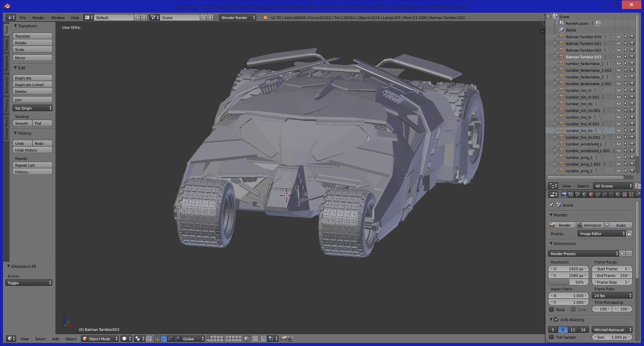The height and width of the screenshot is (346, 644).
Task: Expand Batman Tumbler.001 in the outliner
Action: [x=555, y=43]
